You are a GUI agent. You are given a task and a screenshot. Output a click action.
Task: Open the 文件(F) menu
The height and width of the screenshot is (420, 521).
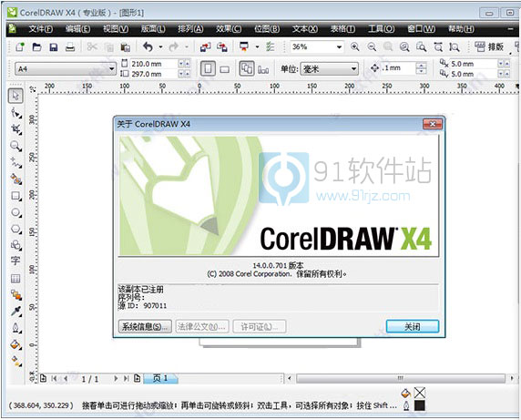(x=40, y=29)
